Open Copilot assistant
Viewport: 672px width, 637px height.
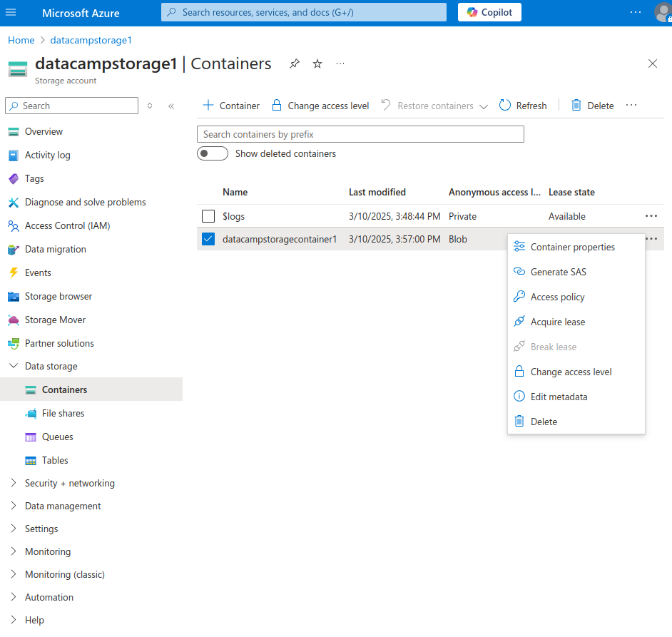(x=489, y=12)
